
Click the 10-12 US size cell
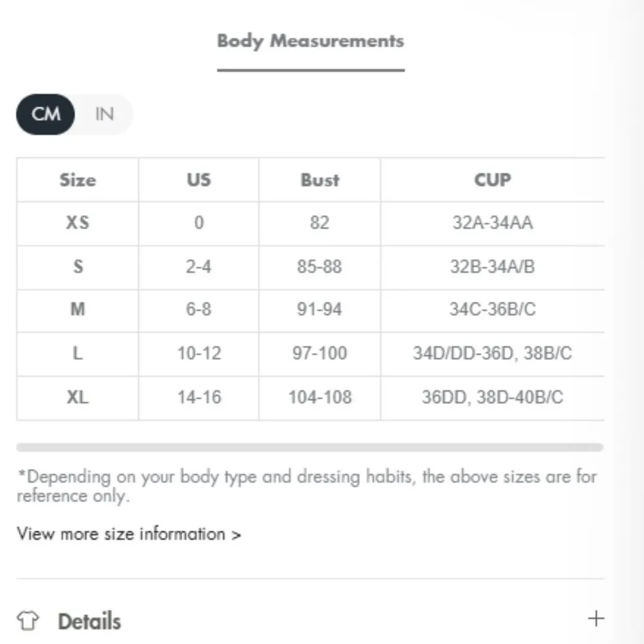click(198, 354)
